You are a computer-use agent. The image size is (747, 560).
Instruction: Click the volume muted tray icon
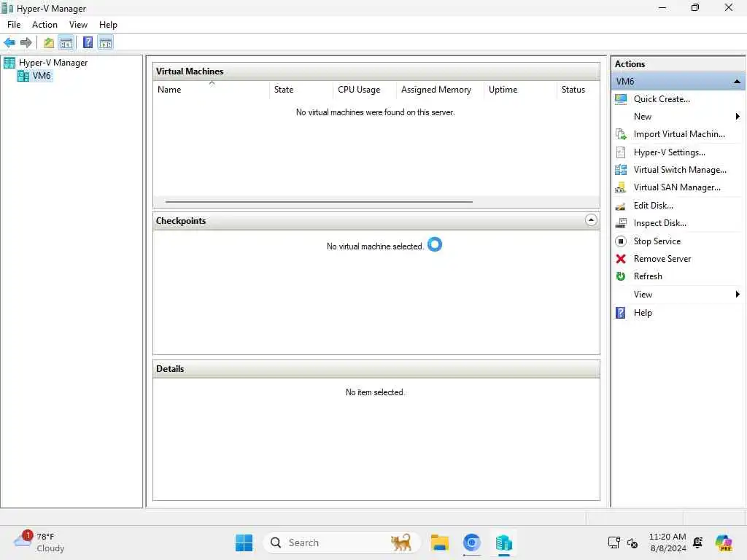(632, 542)
